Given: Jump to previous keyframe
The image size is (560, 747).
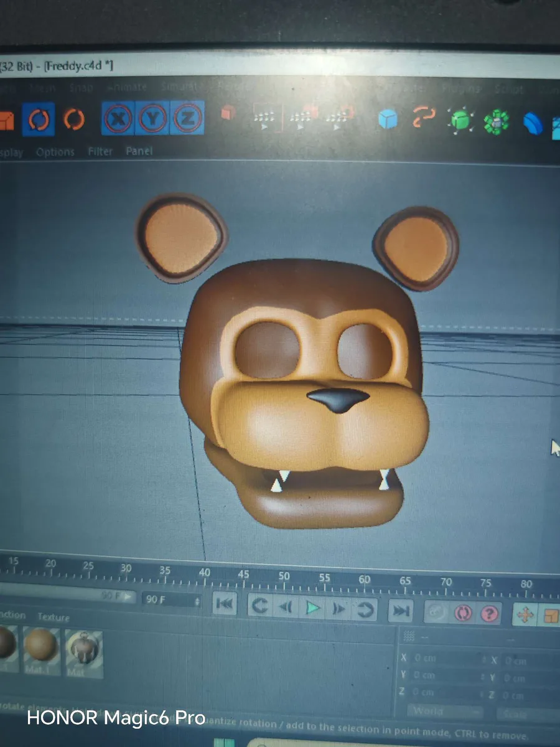Looking at the screenshot, I should (x=260, y=607).
